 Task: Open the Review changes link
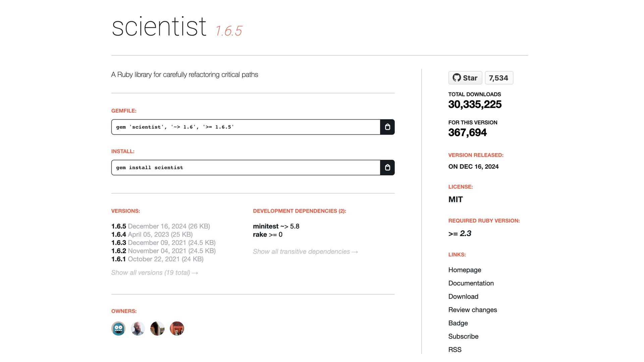(x=473, y=310)
